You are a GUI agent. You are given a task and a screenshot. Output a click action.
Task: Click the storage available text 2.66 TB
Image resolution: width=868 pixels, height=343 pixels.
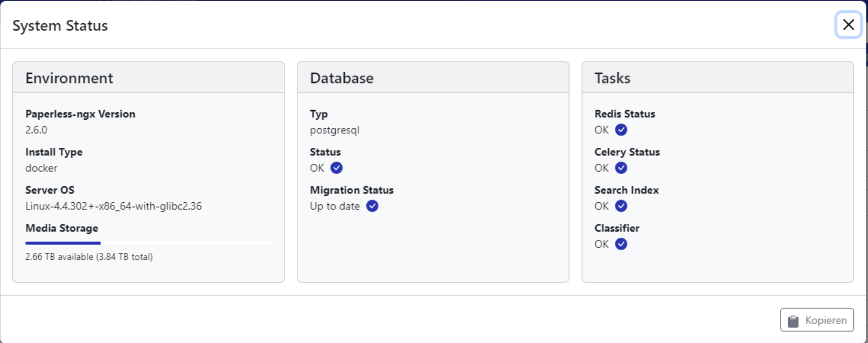[x=89, y=257]
